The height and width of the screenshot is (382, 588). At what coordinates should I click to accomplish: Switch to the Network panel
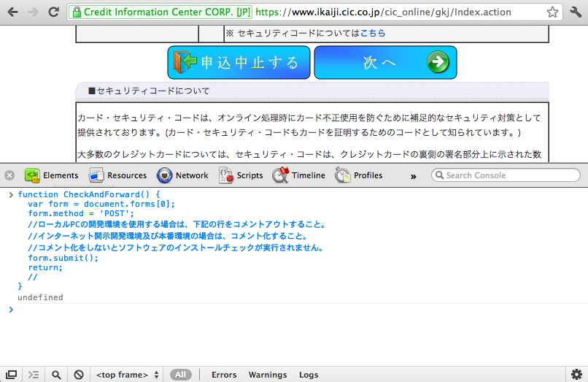click(x=182, y=175)
